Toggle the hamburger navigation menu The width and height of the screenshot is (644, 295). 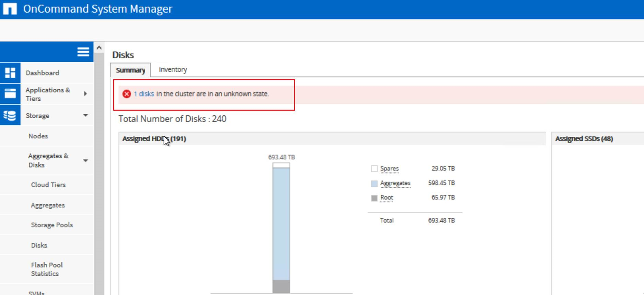click(83, 52)
